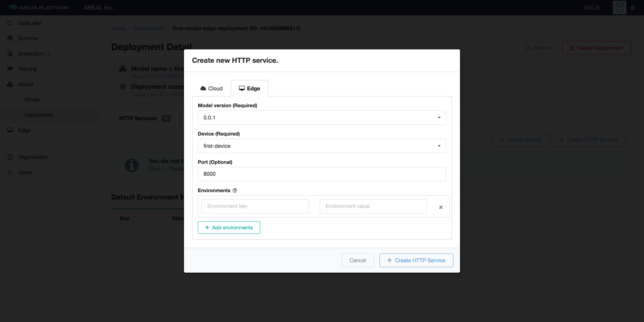Click the Deployment name target icon

123,87
